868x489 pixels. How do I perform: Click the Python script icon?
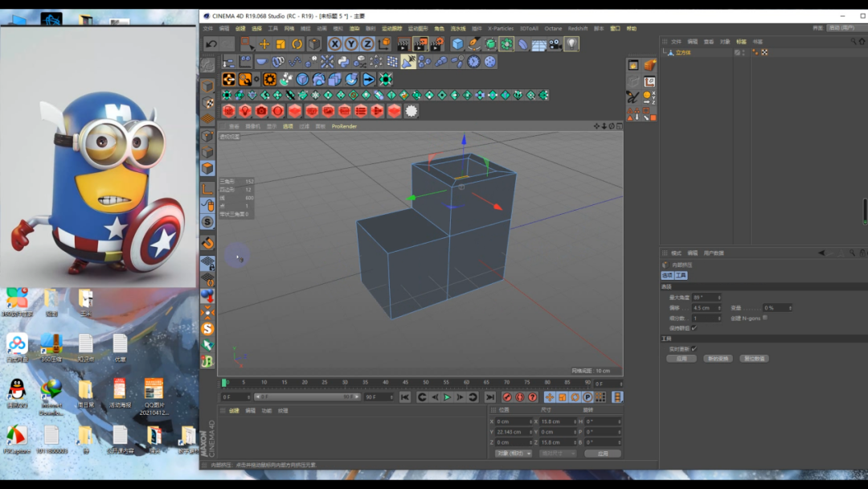click(343, 61)
